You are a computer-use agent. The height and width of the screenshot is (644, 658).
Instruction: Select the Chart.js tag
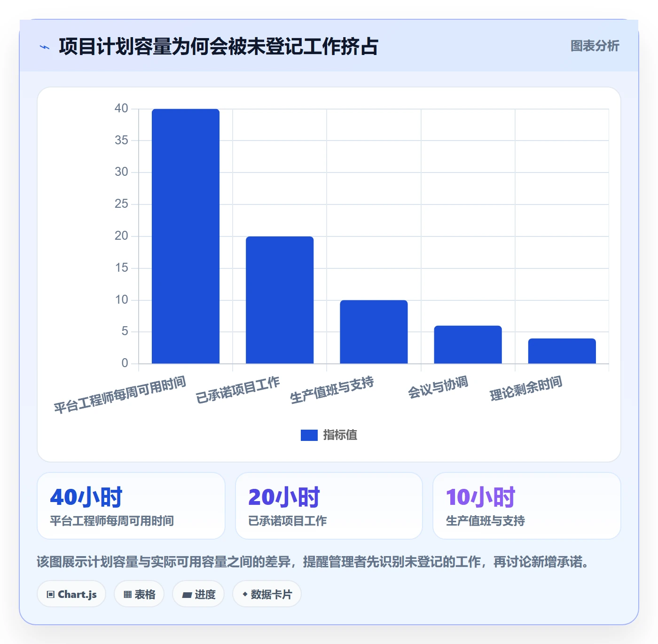coord(71,594)
